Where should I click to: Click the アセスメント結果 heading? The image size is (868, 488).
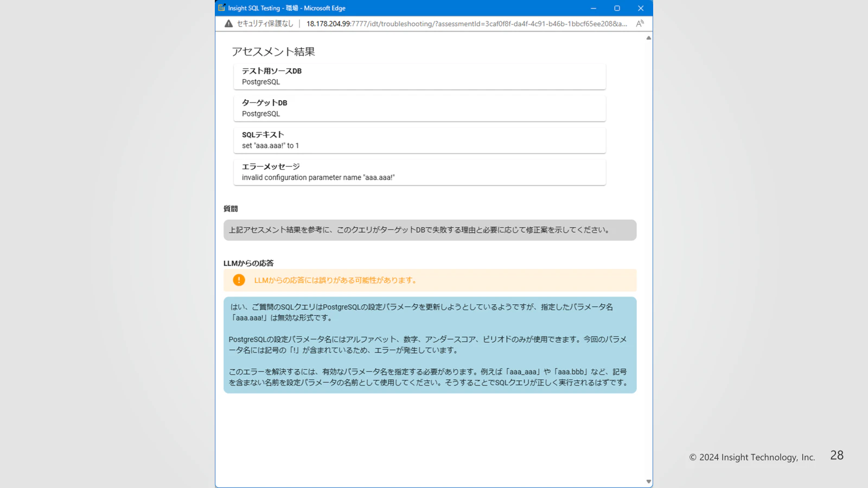(x=273, y=52)
